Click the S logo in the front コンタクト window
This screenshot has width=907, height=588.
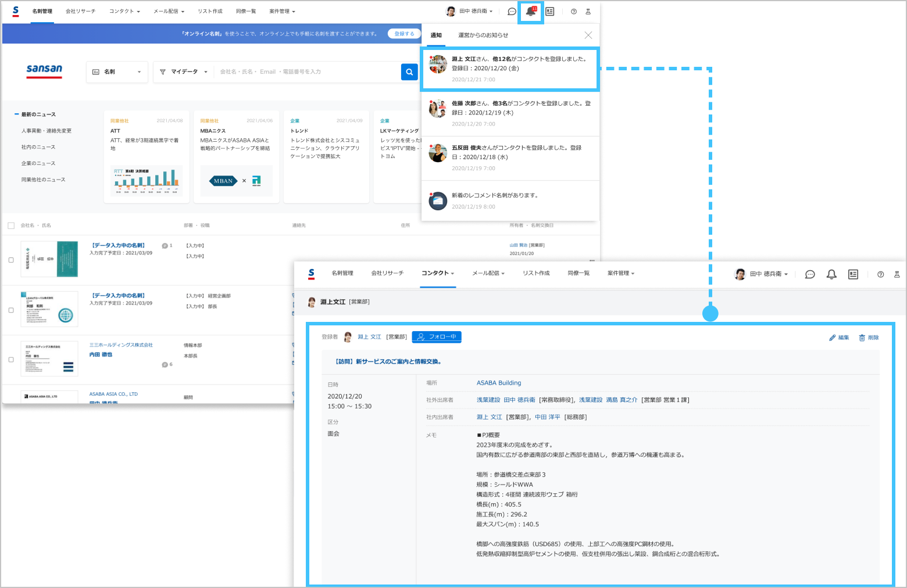pyautogui.click(x=311, y=274)
